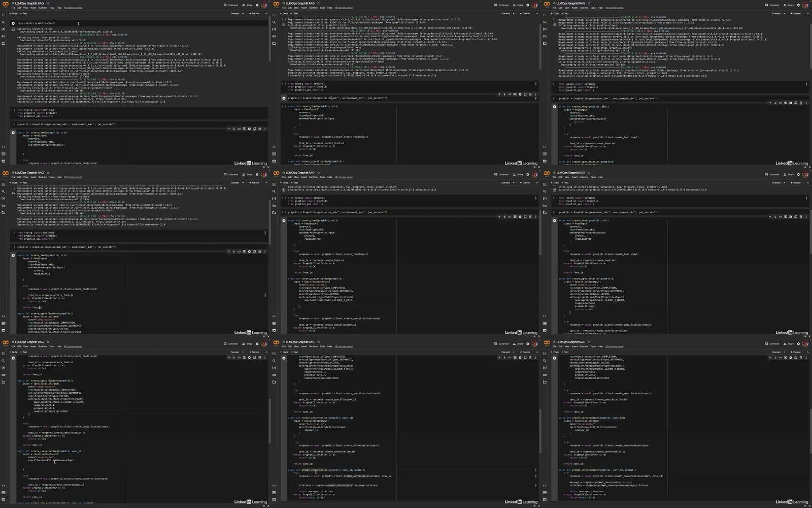
Task: Delete the cell using top-left frame cell toolbar
Action: pos(259,129)
